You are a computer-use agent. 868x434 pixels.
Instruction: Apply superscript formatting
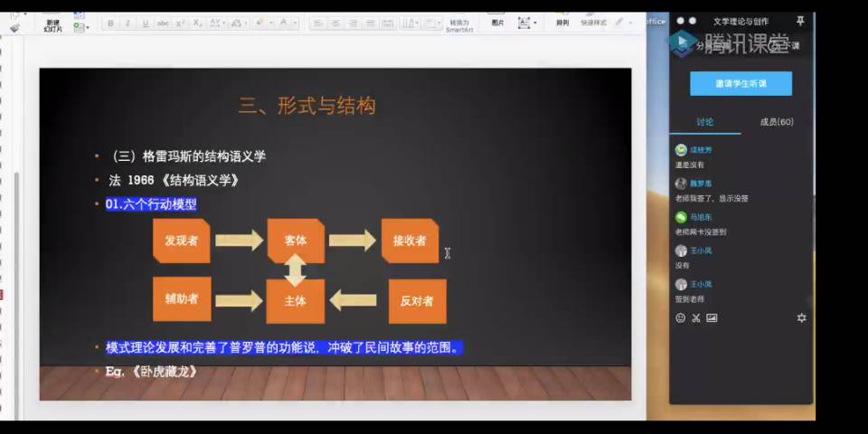point(181,24)
